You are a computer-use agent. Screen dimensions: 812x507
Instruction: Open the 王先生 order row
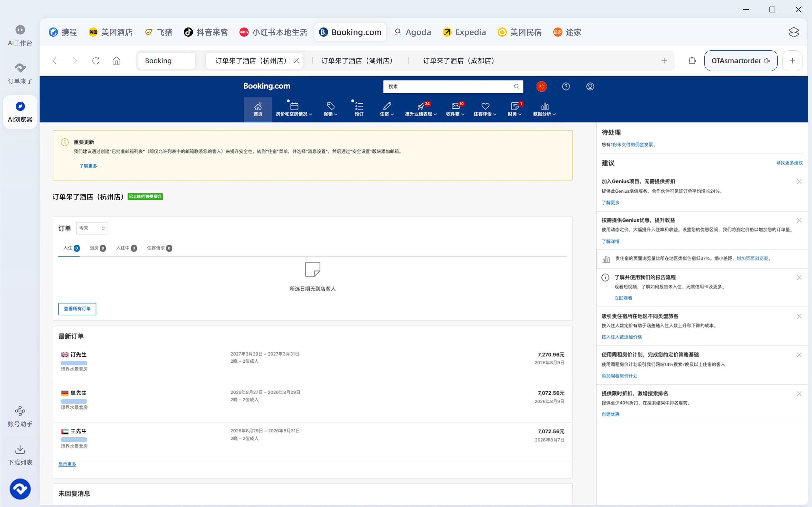click(312, 442)
